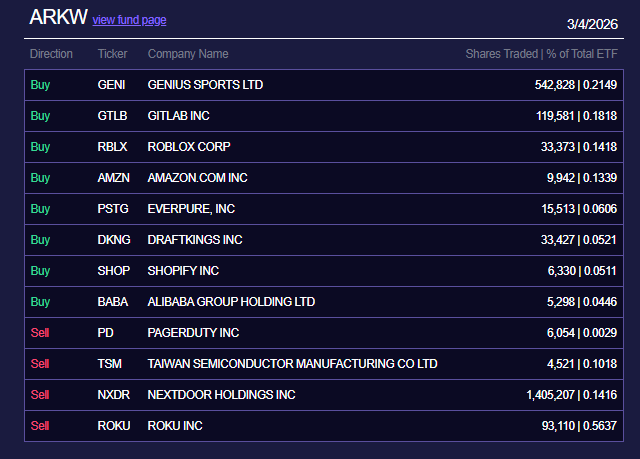Click the date 3/4/2026
Screen dimensions: 640x459
pos(592,24)
